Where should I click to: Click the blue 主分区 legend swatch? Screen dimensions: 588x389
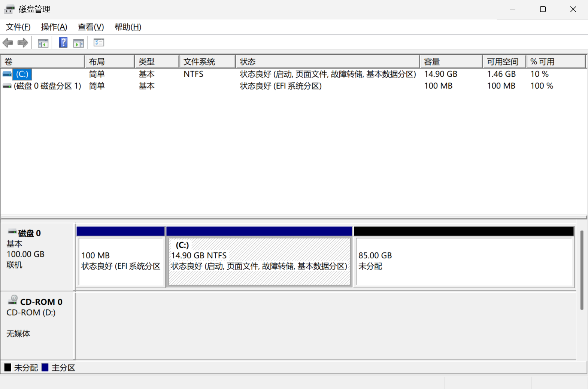pyautogui.click(x=45, y=367)
